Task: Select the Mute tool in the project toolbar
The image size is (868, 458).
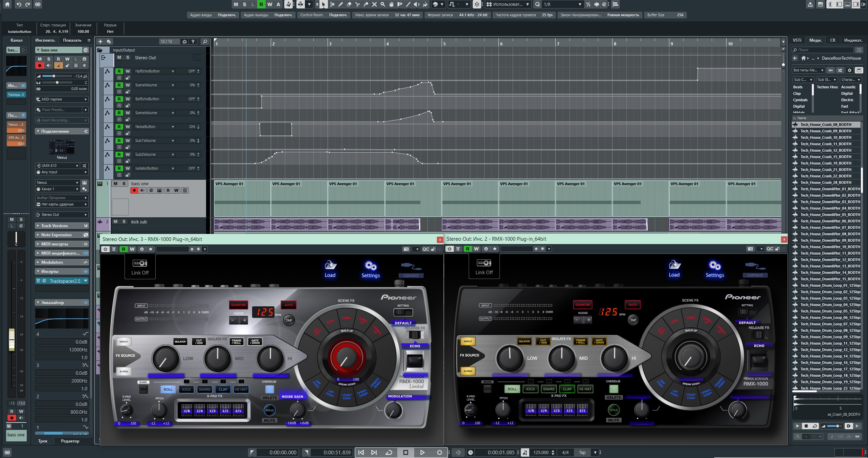Action: [x=375, y=5]
